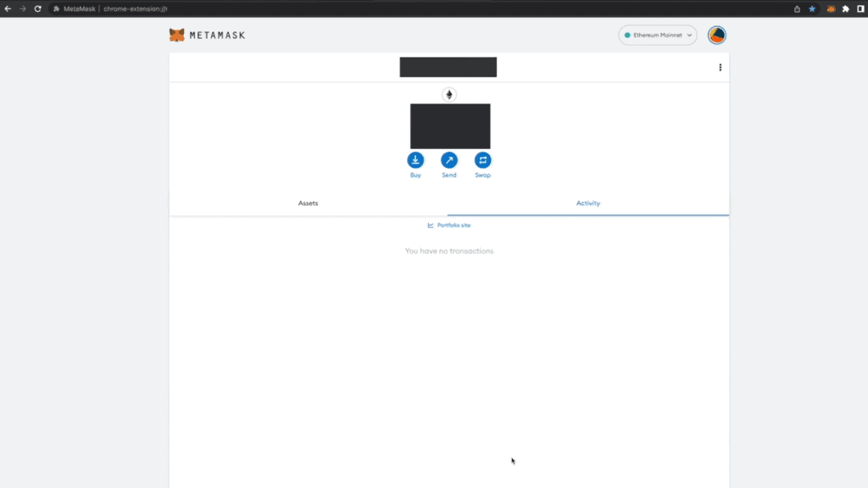The width and height of the screenshot is (868, 488).
Task: Switch to the Assets tab
Action: point(308,203)
